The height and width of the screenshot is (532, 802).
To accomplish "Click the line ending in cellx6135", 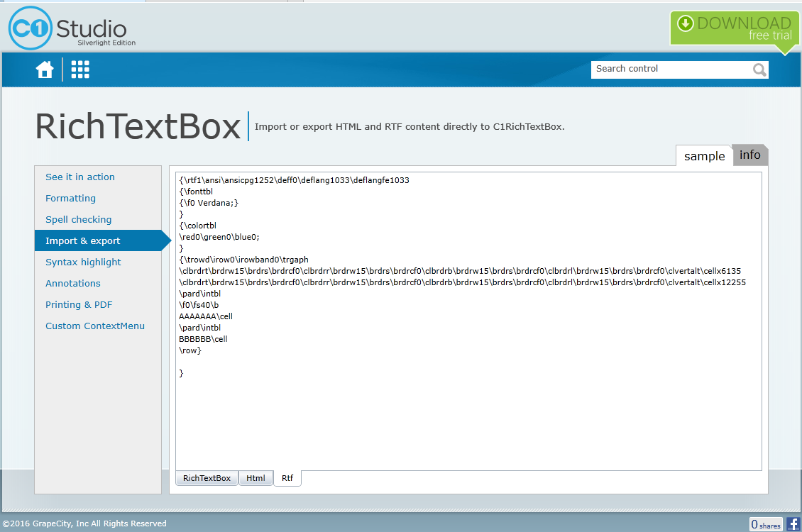I will coord(460,271).
